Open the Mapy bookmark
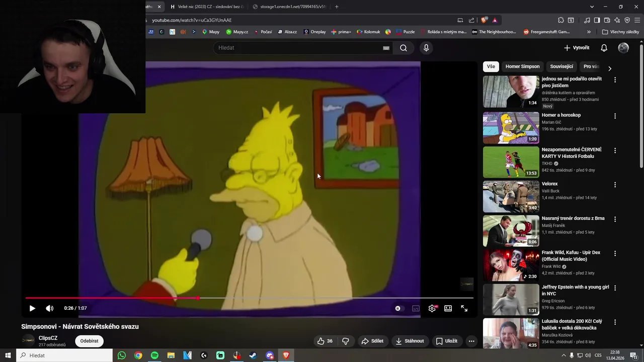This screenshot has height=362, width=644. click(x=211, y=32)
